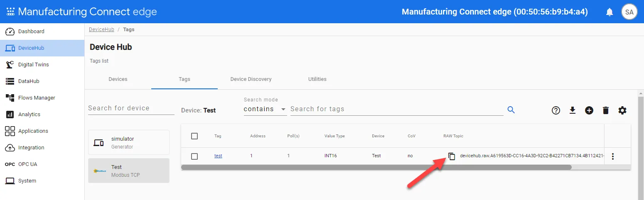Image resolution: width=644 pixels, height=200 pixels.
Task: Open Integration in sidebar
Action: [42, 148]
